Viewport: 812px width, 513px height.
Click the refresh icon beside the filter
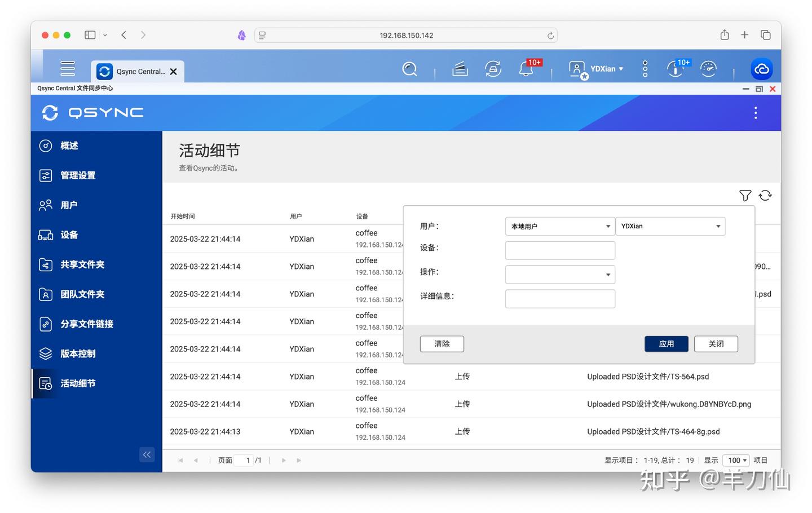point(765,195)
